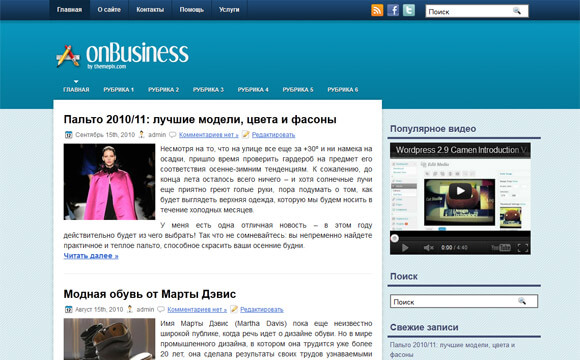Click play button in video control bar

(405, 248)
